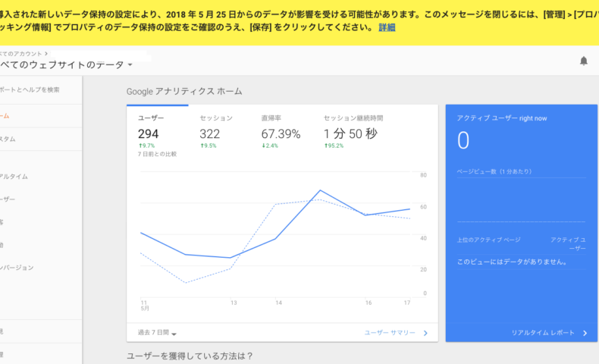
Task: Select the セッション継続時間 metric tab
Action: point(353,132)
